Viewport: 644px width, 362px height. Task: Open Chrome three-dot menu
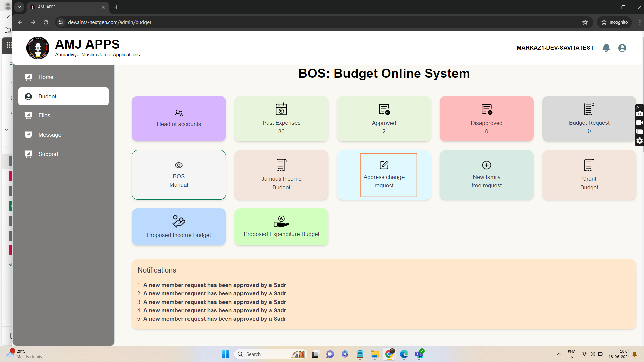[x=640, y=22]
